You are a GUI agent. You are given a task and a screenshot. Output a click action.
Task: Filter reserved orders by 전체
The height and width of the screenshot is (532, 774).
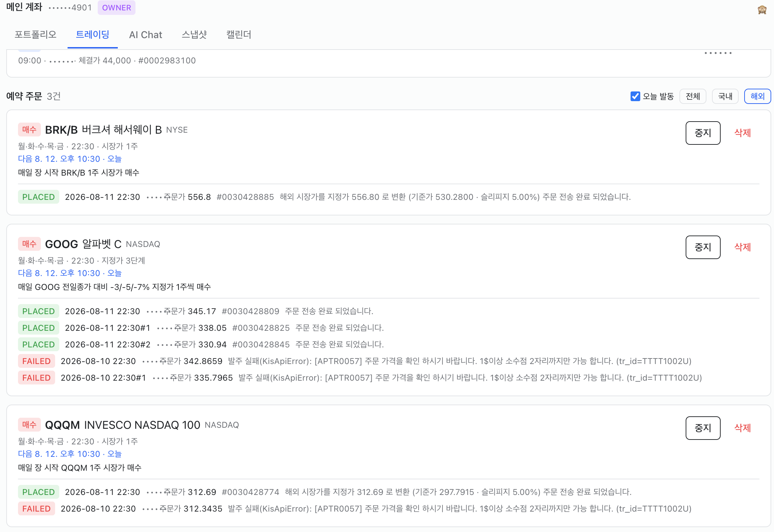[x=693, y=96]
